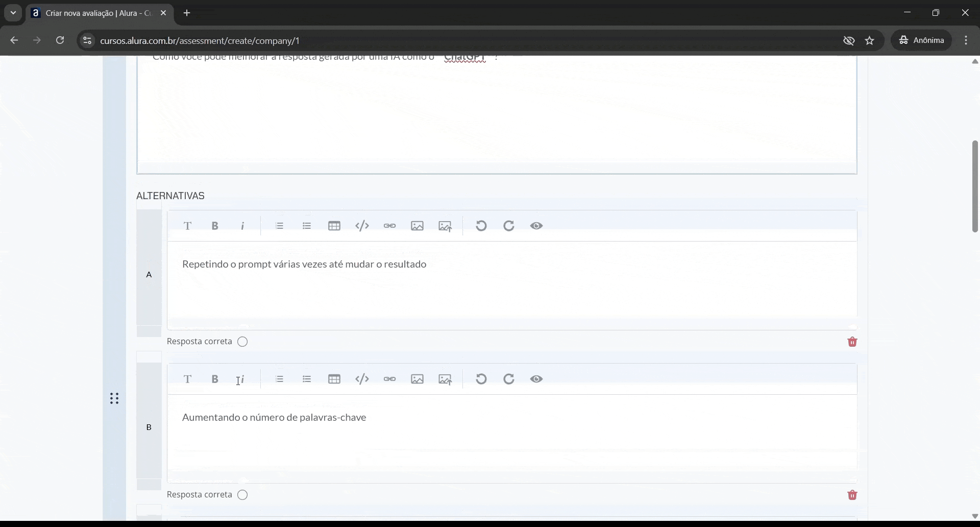Delete alternative A with trash icon
Screen dimensions: 980x527
[852, 342]
